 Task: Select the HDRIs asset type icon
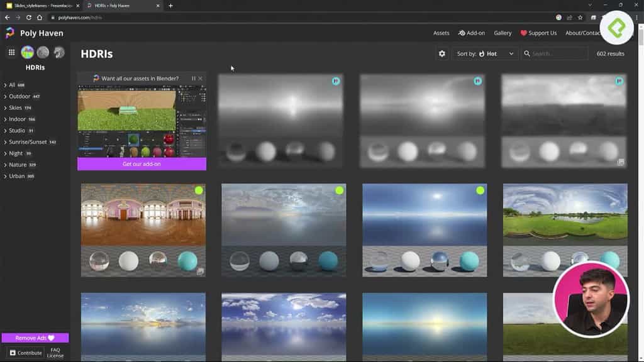pyautogui.click(x=27, y=52)
